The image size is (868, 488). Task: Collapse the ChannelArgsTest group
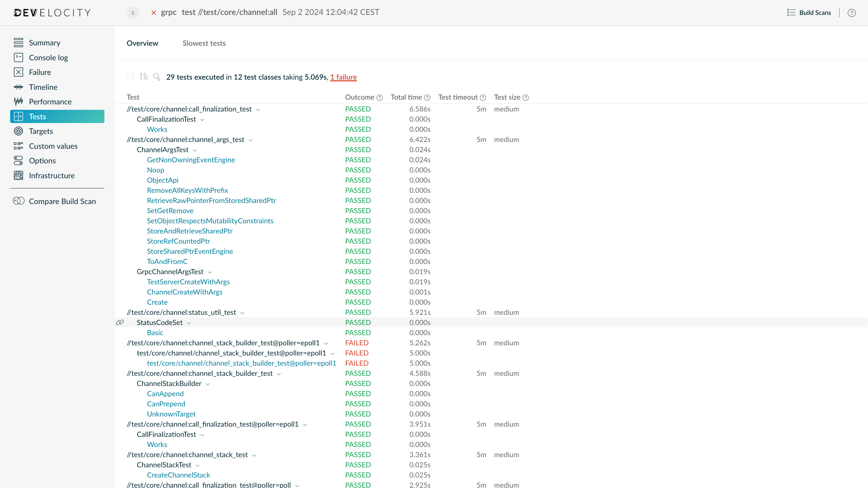pos(195,150)
